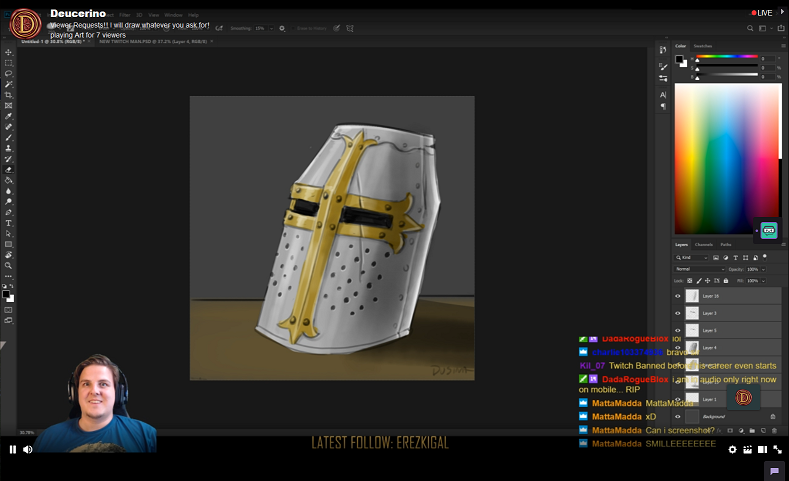This screenshot has height=481, width=789.
Task: Open smoothing options gear
Action: point(282,28)
